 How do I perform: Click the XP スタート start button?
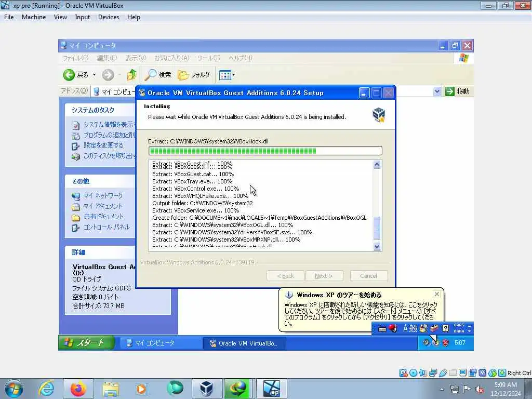tap(87, 343)
